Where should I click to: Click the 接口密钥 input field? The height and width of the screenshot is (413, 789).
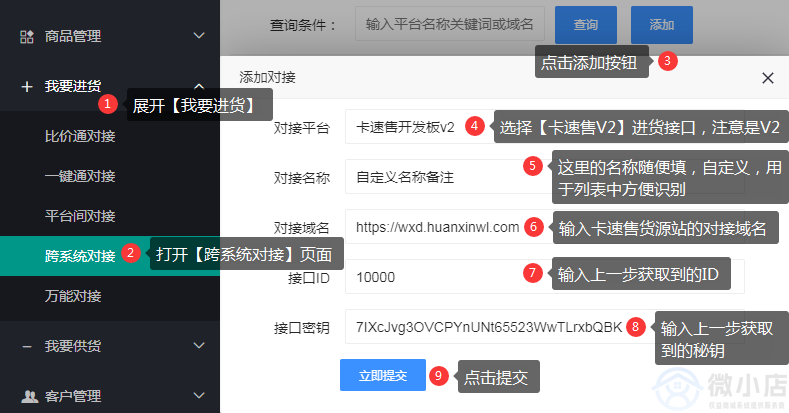[544, 327]
